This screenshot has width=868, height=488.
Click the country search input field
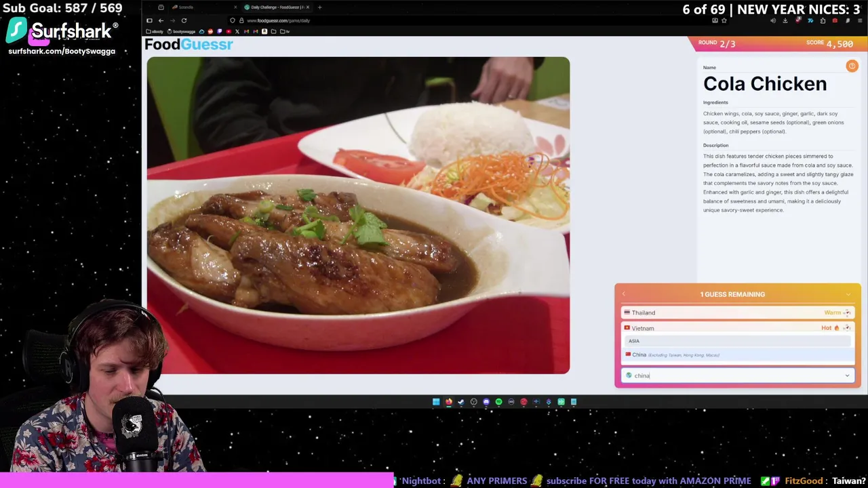coord(737,375)
